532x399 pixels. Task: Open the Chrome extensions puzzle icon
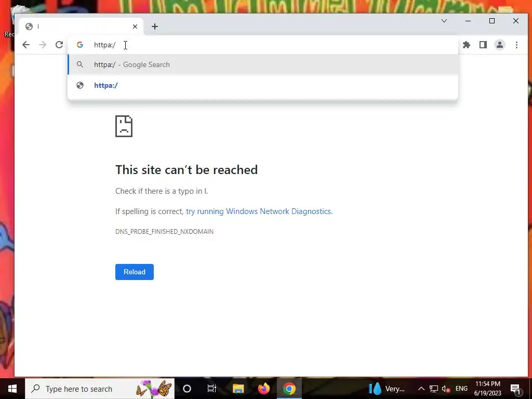467,45
